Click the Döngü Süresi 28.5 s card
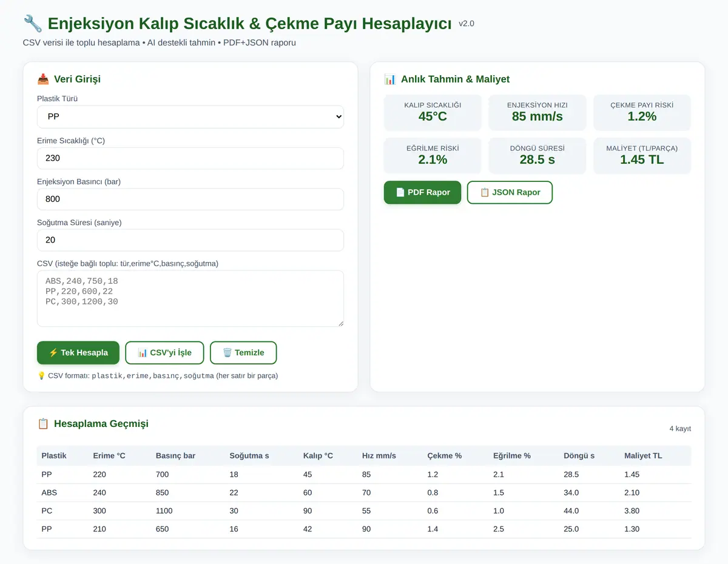The height and width of the screenshot is (564, 728). tap(538, 156)
